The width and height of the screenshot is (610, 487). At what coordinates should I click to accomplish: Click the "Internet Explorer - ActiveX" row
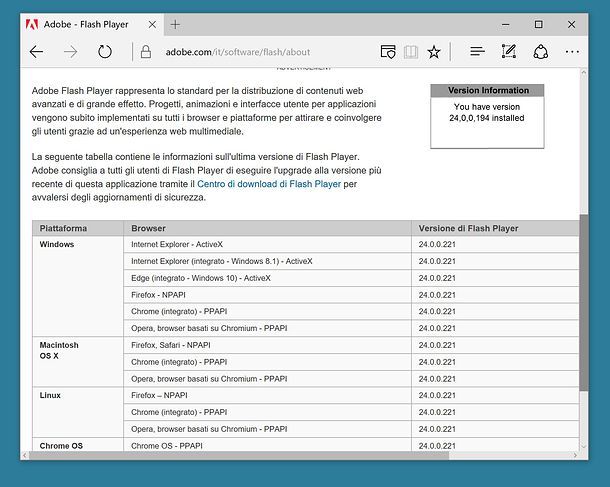267,244
